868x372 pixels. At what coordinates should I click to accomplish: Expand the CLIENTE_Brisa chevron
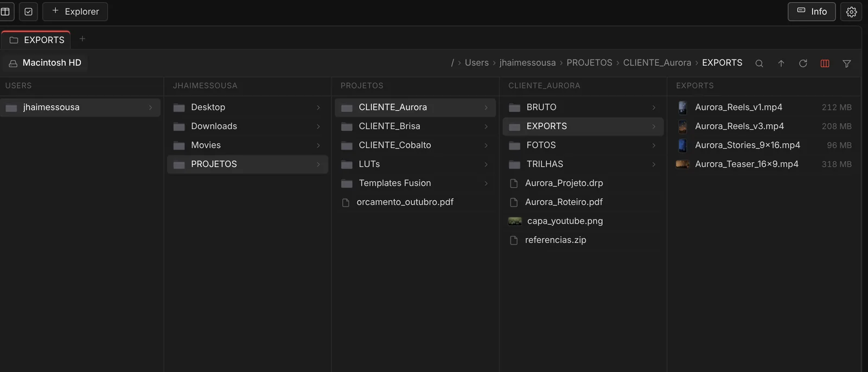[x=486, y=126]
